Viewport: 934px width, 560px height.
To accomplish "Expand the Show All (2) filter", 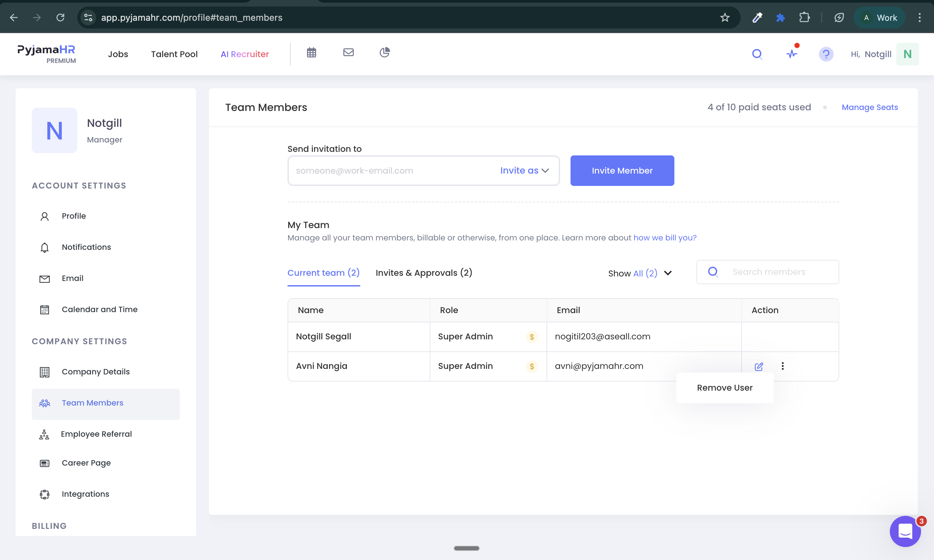I will click(640, 273).
